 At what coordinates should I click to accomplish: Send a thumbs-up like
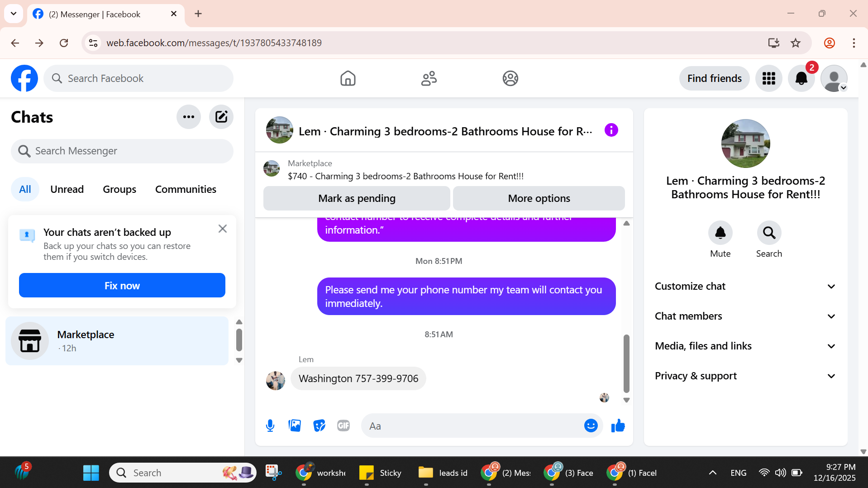point(618,426)
